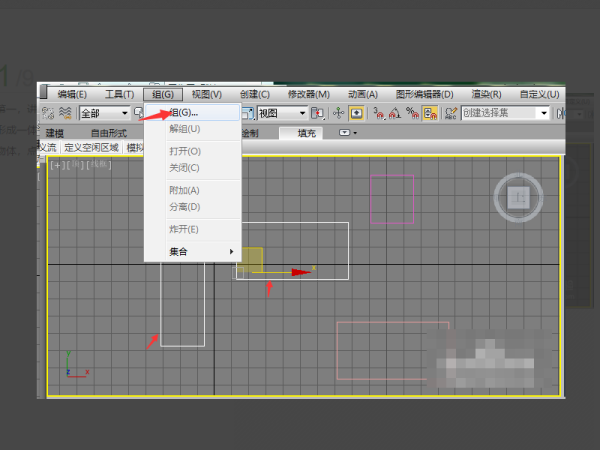This screenshot has height=450, width=600.
Task: Choose 关闭(C) in the group menu
Action: [192, 168]
